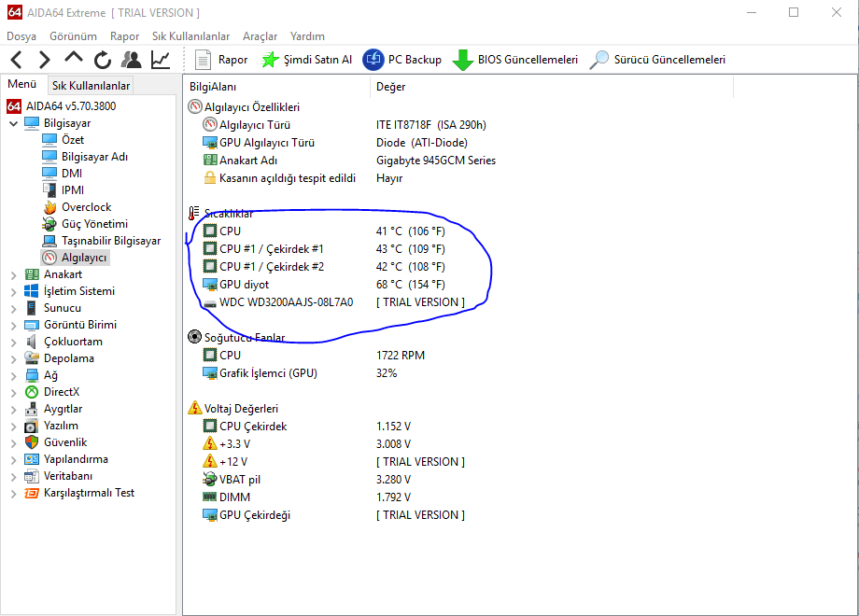Open the Yardım menu

pyautogui.click(x=307, y=36)
